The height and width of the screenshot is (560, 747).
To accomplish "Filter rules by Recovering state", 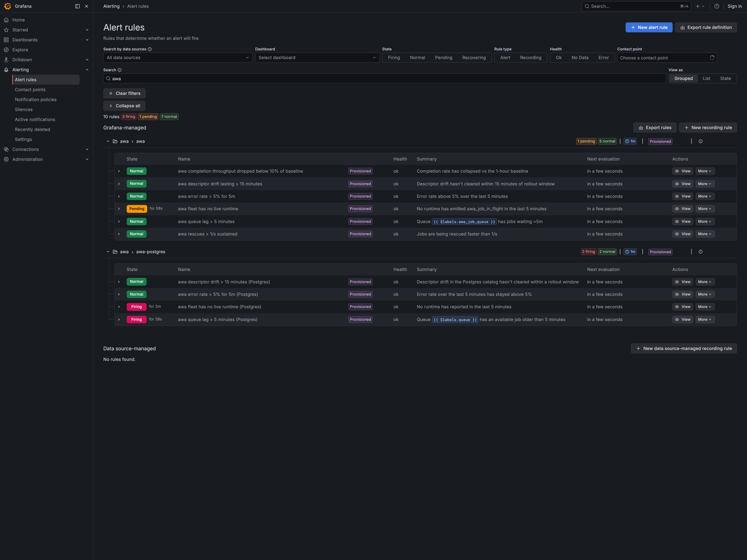I will coord(474,58).
